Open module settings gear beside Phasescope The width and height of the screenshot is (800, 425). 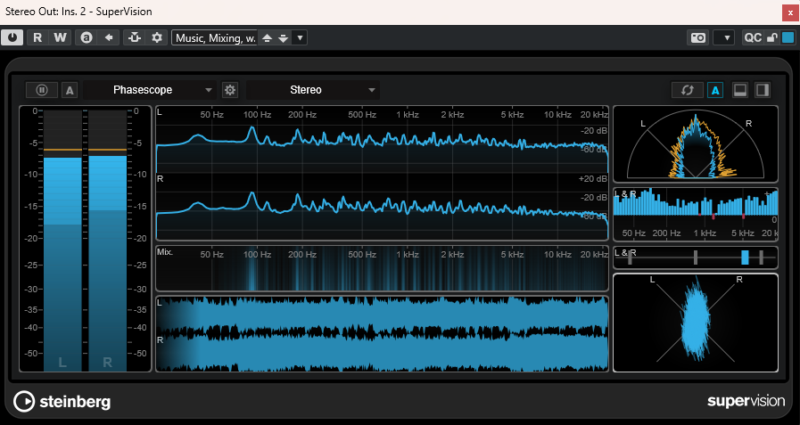coord(230,90)
